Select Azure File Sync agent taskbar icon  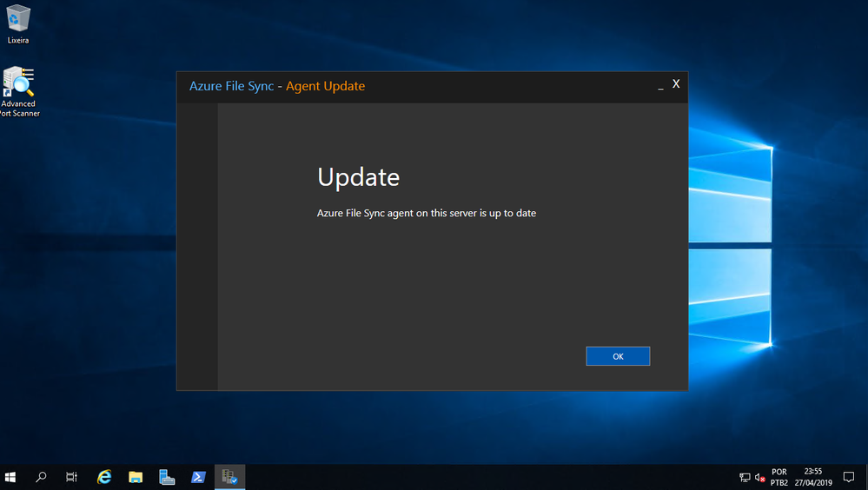tap(229, 477)
